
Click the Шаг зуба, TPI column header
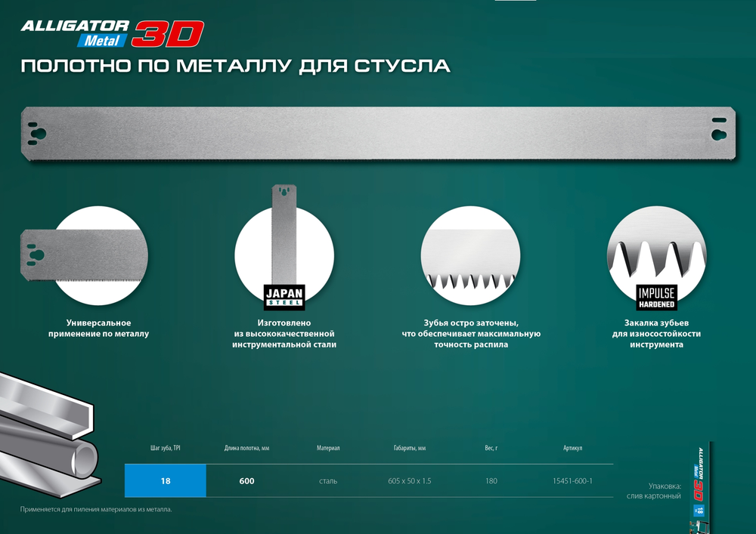166,448
